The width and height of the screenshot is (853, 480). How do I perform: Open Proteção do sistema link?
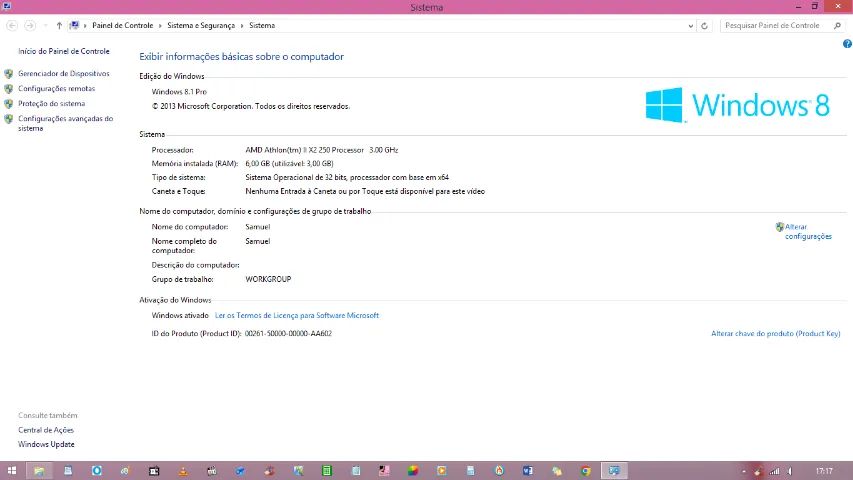(52, 103)
